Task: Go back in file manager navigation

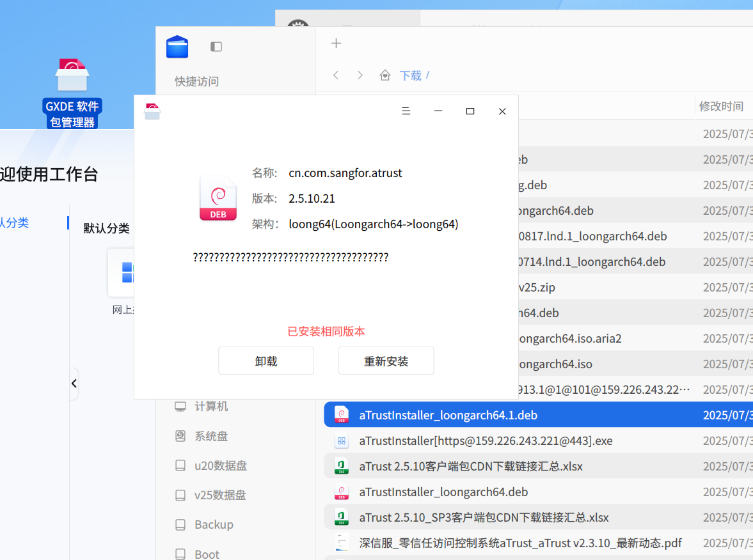Action: tap(336, 75)
